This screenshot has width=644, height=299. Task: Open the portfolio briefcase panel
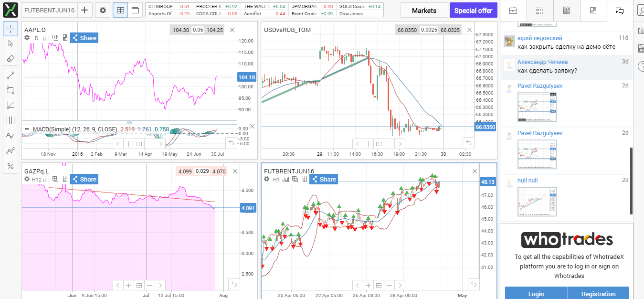pos(513,10)
